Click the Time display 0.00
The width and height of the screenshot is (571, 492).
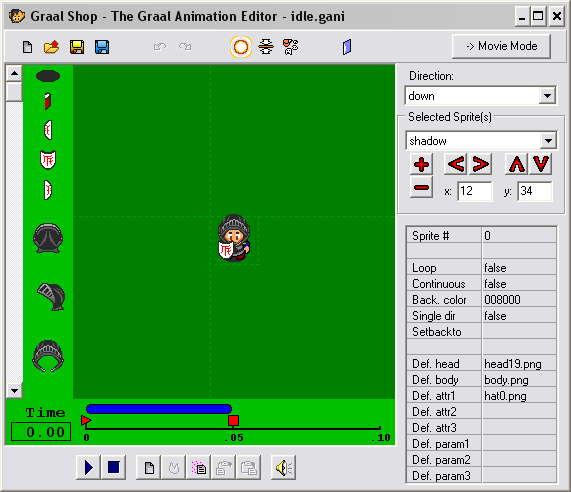point(41,432)
